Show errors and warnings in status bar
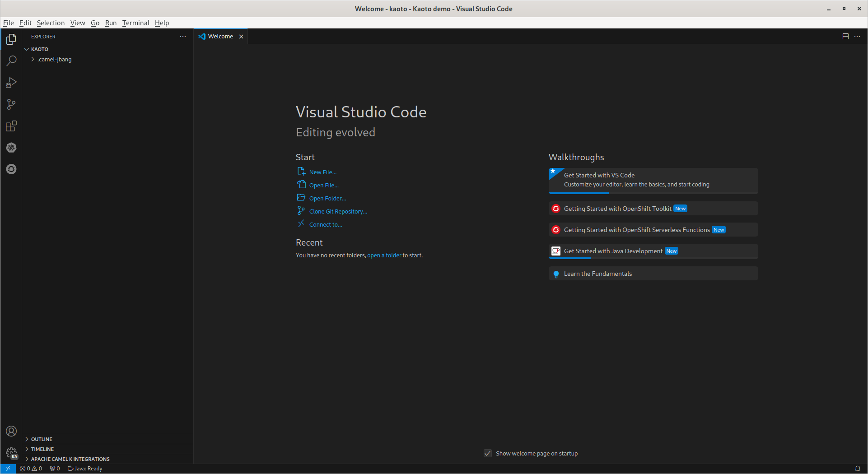 pos(31,469)
